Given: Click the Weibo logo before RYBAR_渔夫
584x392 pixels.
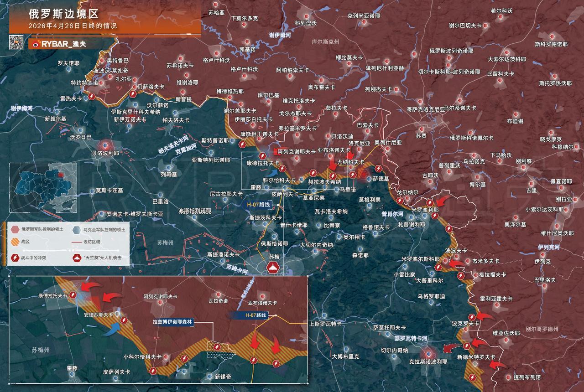Looking at the screenshot, I should click(36, 44).
